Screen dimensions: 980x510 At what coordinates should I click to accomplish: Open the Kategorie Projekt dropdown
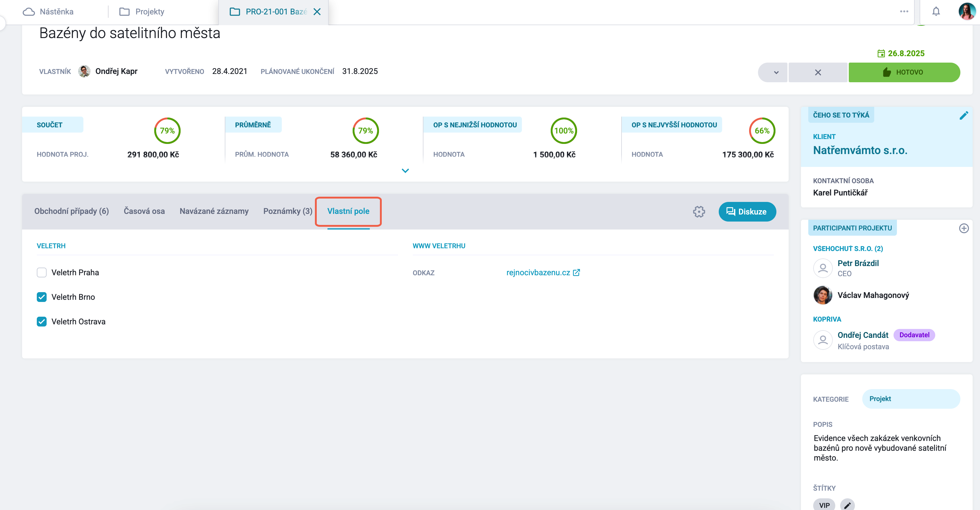[x=911, y=399]
